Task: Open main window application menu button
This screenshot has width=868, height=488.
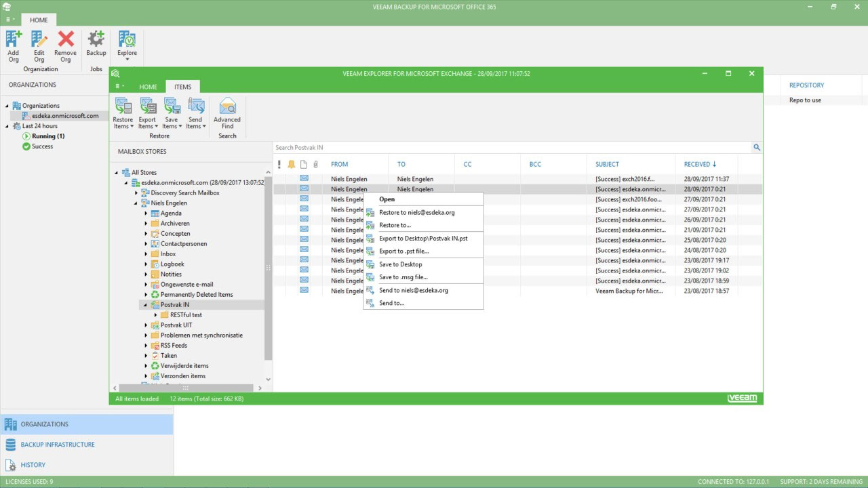Action: pyautogui.click(x=9, y=20)
